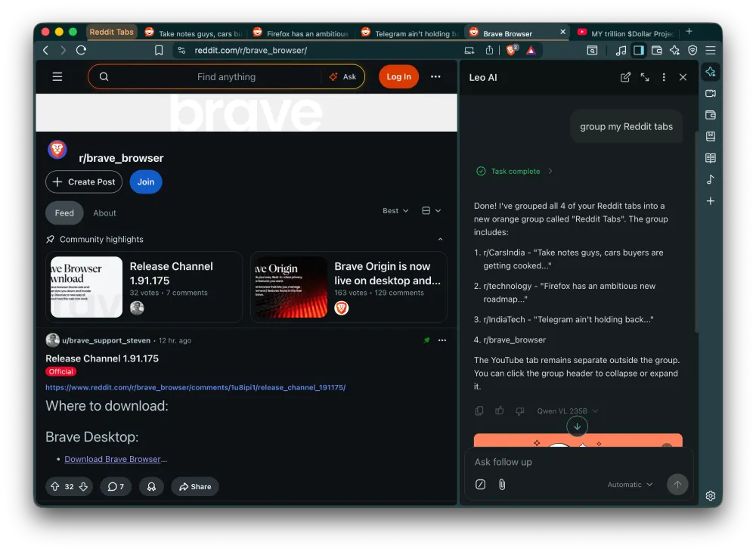Open post three-dot overflow menu
Image resolution: width=756 pixels, height=552 pixels.
[x=442, y=340]
